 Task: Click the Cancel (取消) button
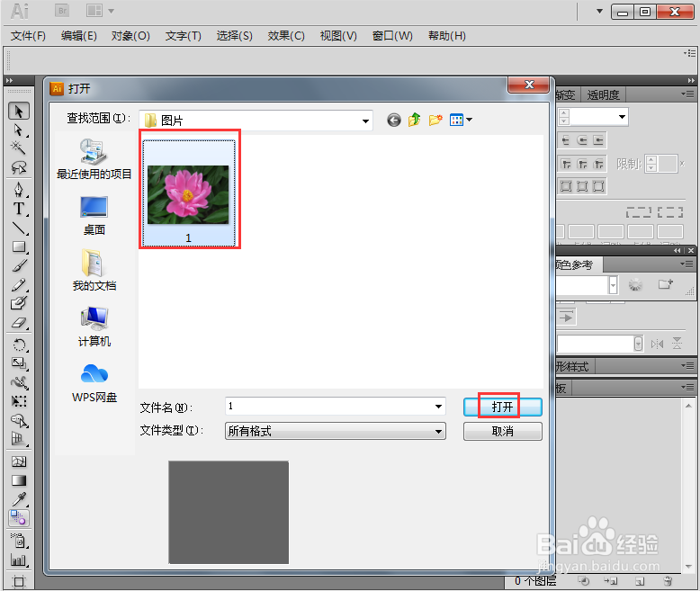503,431
